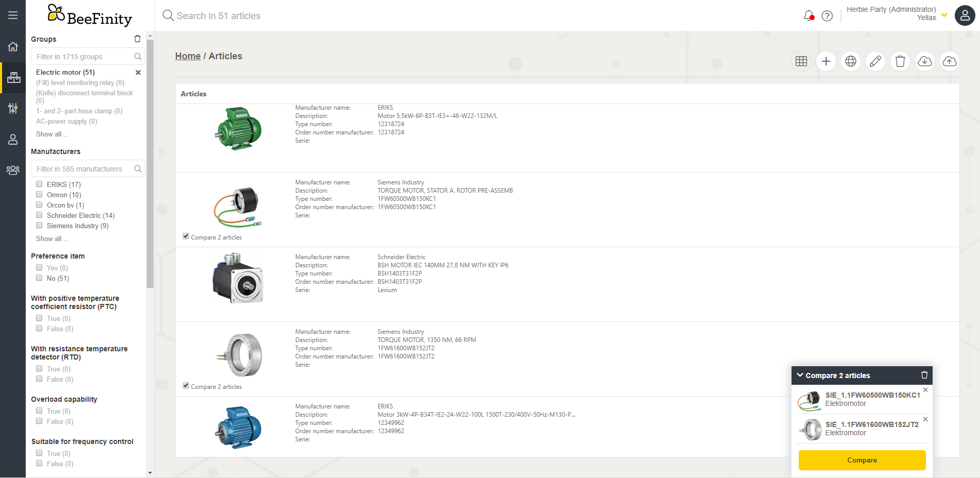Select (Fill) level monitoring relay group
This screenshot has width=980, height=478.
pyautogui.click(x=80, y=83)
